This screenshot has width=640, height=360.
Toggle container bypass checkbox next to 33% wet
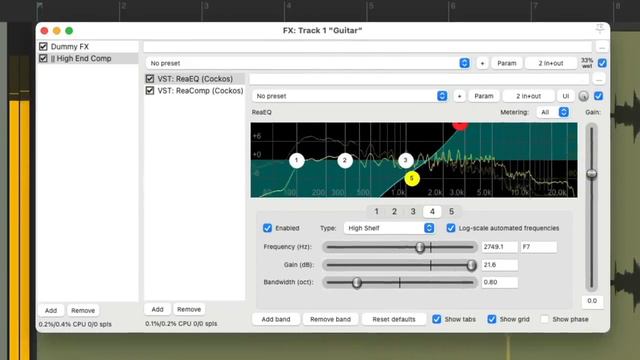[x=602, y=63]
